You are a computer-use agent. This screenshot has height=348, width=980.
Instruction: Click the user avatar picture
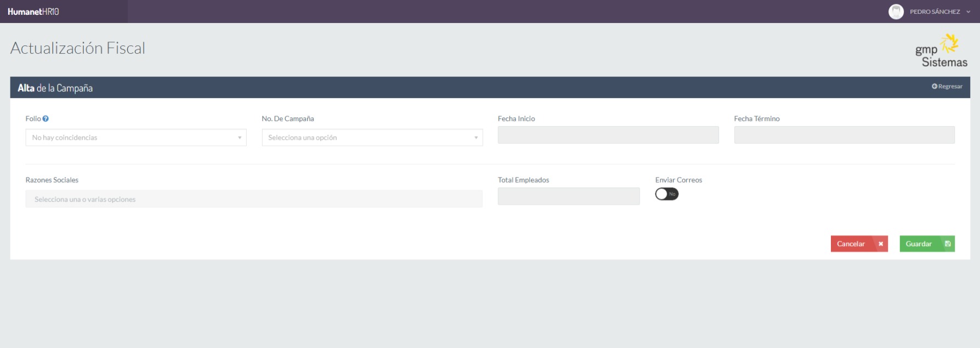point(896,12)
